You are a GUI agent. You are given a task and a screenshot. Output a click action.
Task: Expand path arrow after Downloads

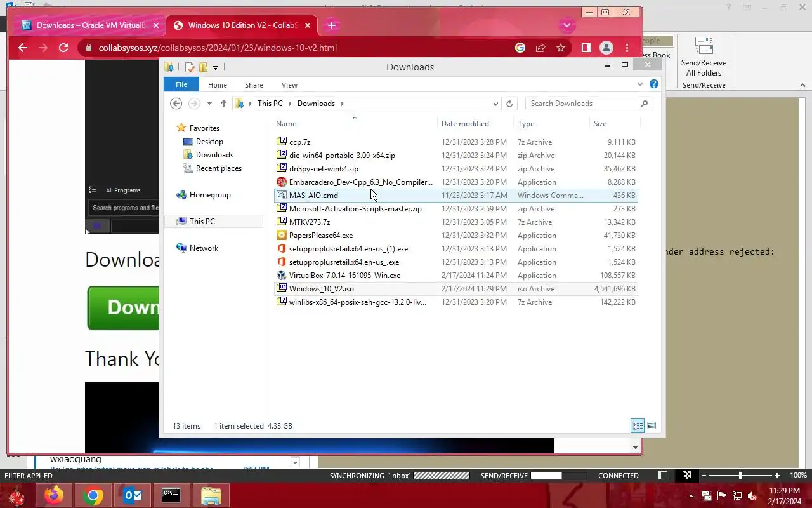(x=342, y=104)
